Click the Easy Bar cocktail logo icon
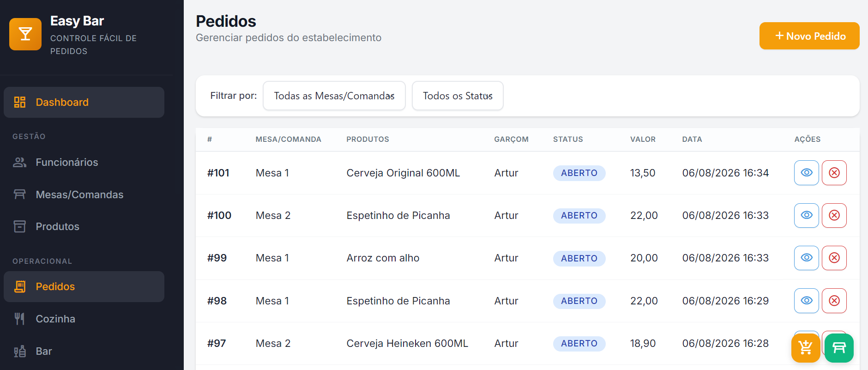The height and width of the screenshot is (370, 868). (25, 34)
